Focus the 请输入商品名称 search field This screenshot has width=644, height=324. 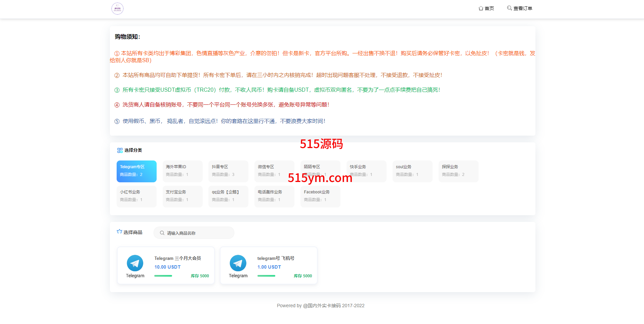point(198,233)
